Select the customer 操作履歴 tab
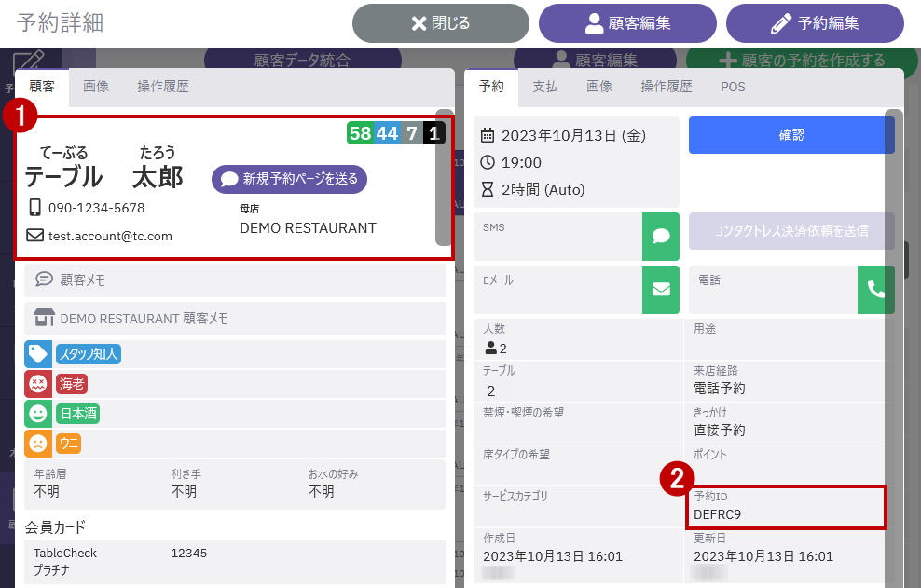This screenshot has width=921, height=588. (163, 87)
